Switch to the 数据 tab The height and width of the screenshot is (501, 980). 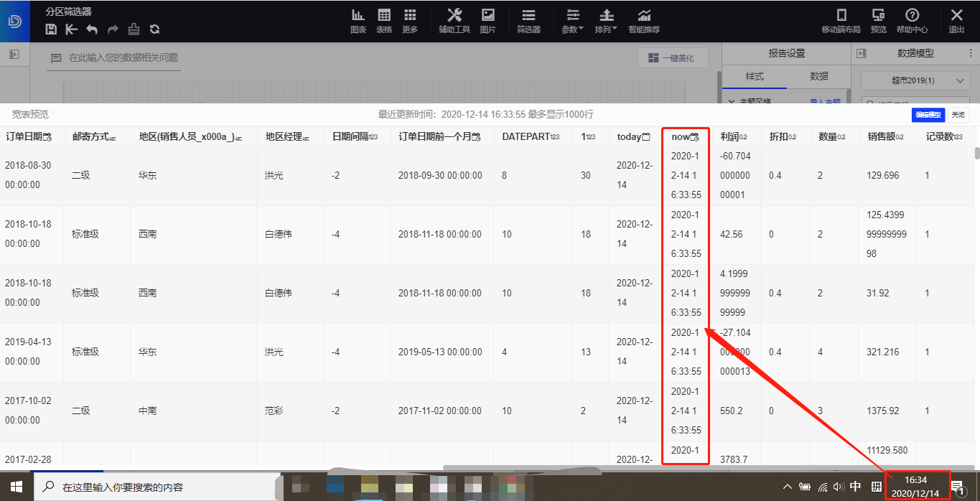pyautogui.click(x=819, y=76)
